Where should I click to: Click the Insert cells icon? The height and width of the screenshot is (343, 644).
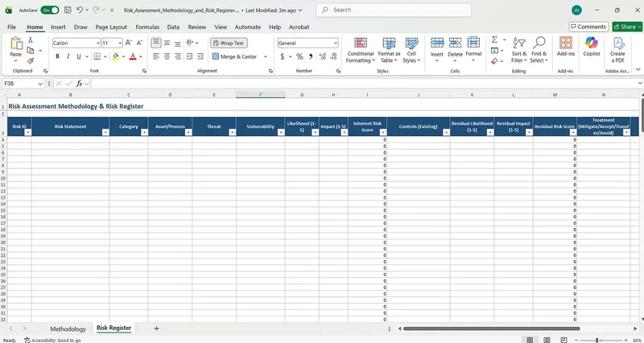point(437,43)
